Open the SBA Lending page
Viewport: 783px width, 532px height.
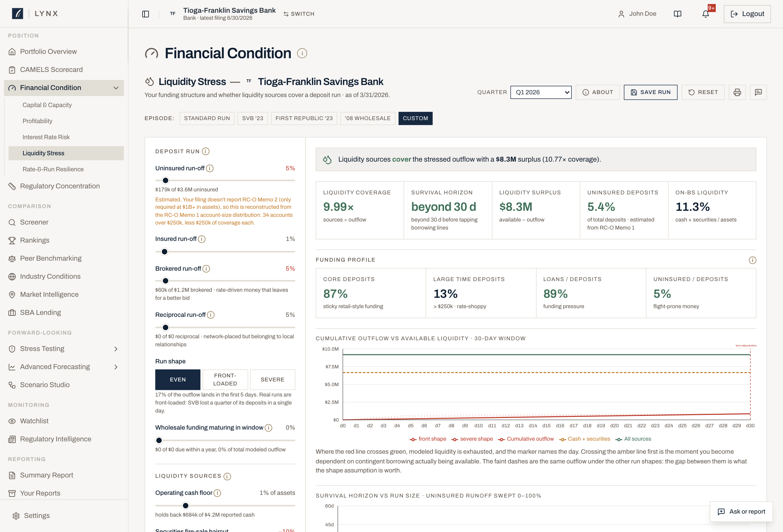(64, 313)
